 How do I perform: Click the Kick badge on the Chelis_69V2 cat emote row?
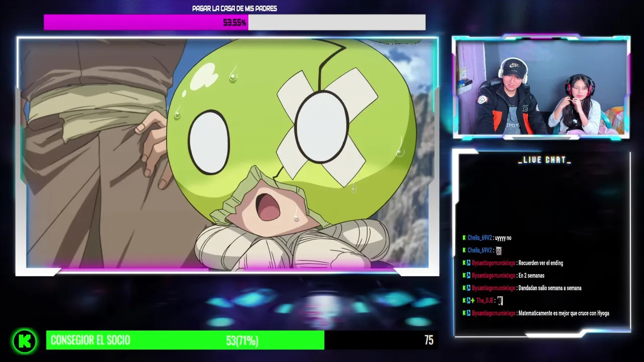(x=464, y=250)
